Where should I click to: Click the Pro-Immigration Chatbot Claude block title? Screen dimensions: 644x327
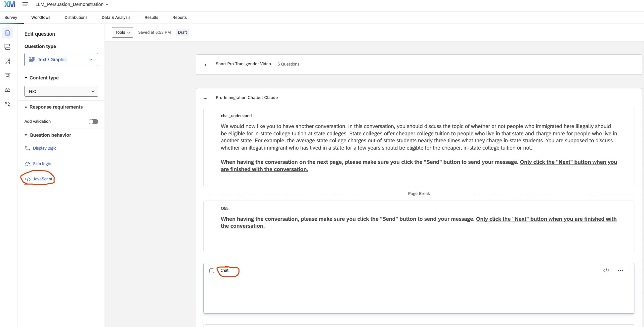(x=247, y=98)
